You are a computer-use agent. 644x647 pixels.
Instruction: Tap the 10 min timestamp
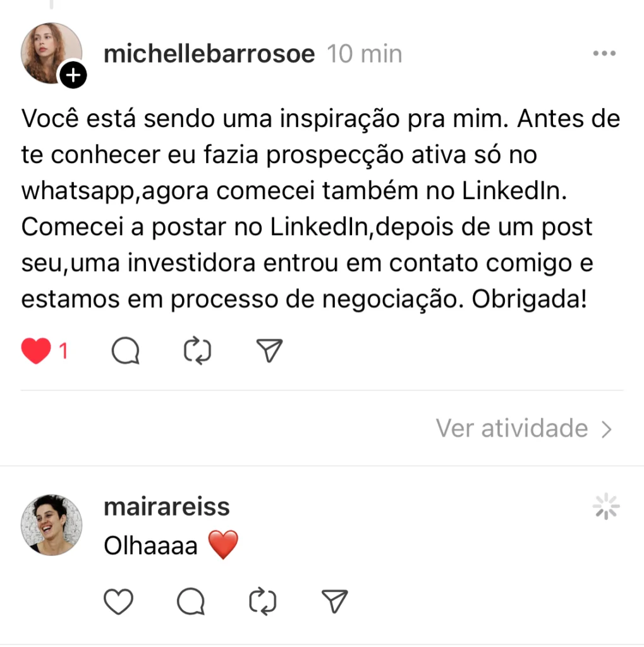[365, 54]
